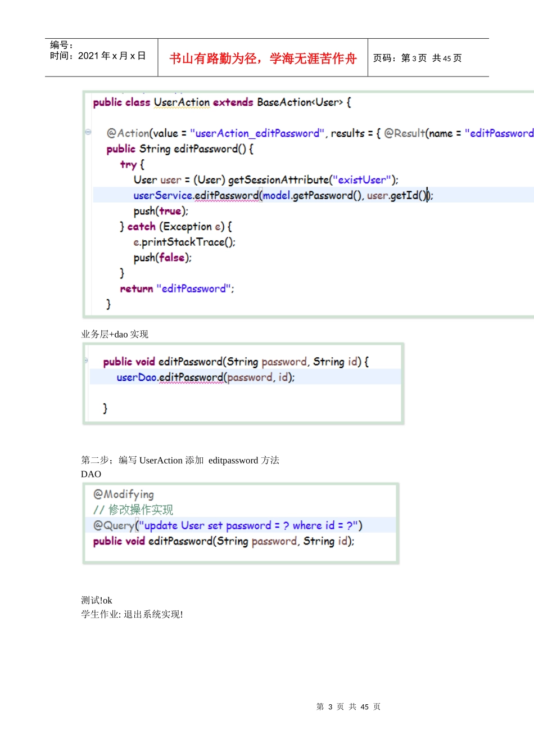Click the line public String editPassword()
Viewport: 534px width, 756px height.
[x=180, y=148]
